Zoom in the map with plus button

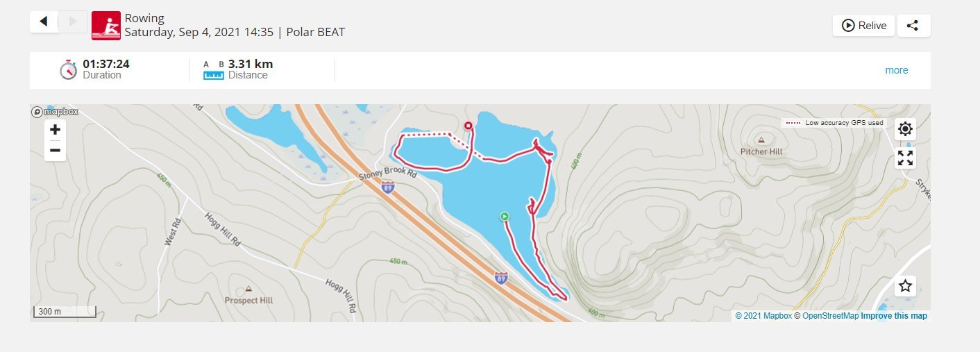[x=56, y=129]
